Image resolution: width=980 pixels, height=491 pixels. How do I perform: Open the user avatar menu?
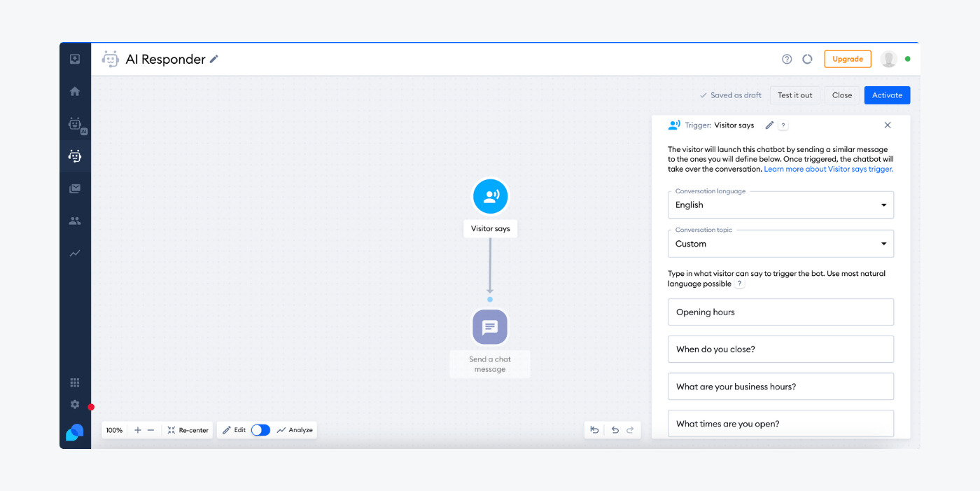(889, 59)
